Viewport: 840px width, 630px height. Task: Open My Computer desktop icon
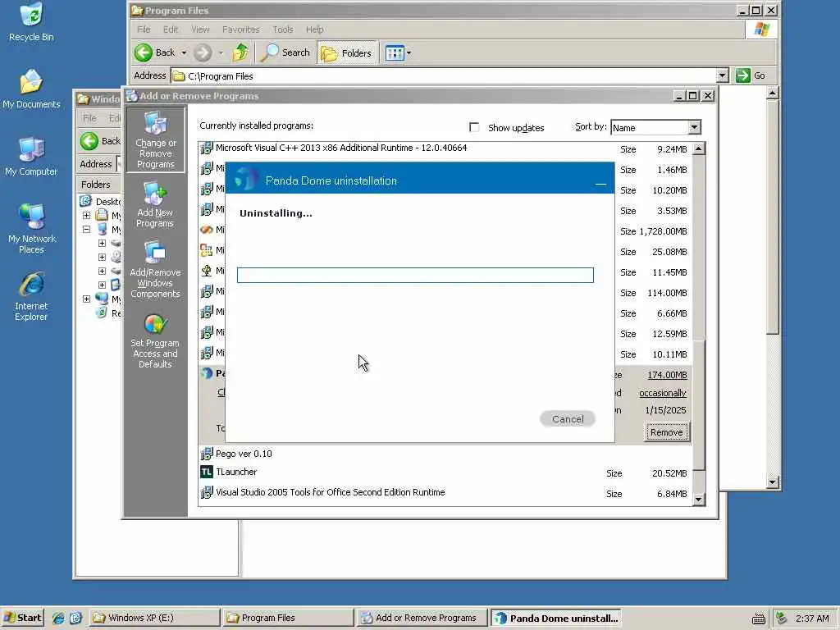pos(31,157)
